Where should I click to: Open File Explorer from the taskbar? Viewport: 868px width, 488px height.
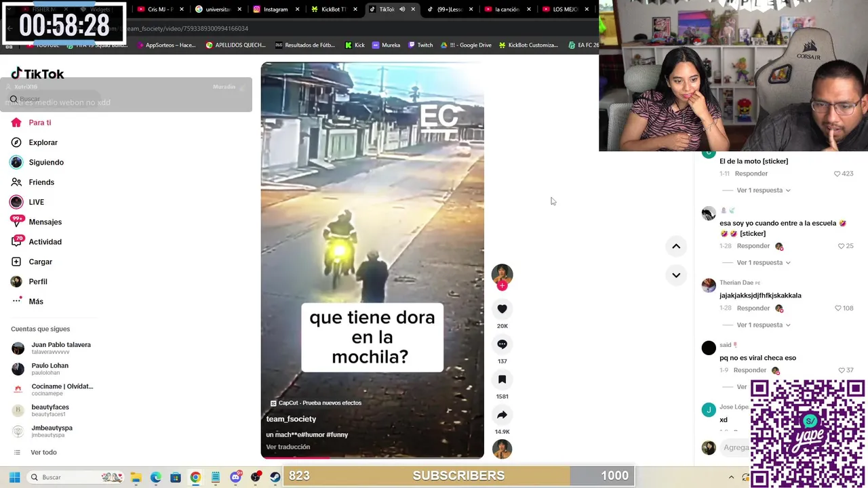(x=136, y=477)
